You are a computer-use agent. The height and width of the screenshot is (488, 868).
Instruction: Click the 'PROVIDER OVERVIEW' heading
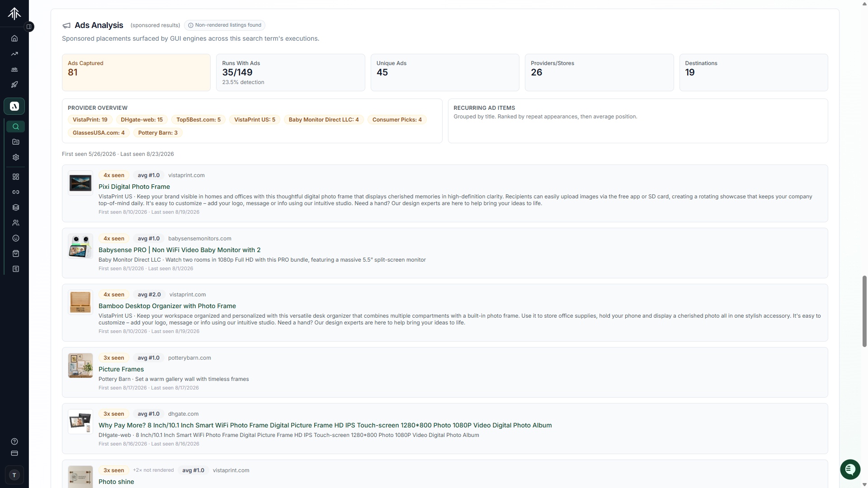click(98, 108)
